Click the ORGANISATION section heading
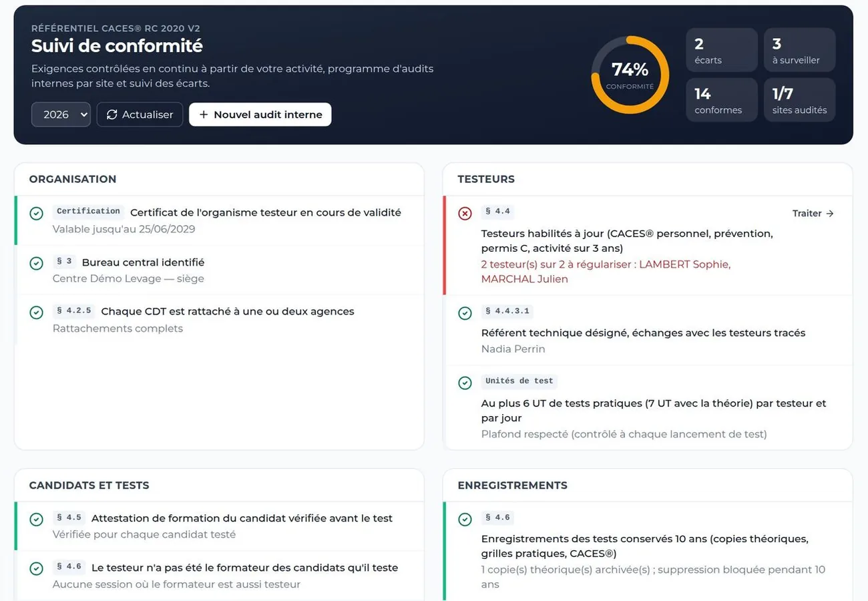This screenshot has width=868, height=601. [x=73, y=179]
